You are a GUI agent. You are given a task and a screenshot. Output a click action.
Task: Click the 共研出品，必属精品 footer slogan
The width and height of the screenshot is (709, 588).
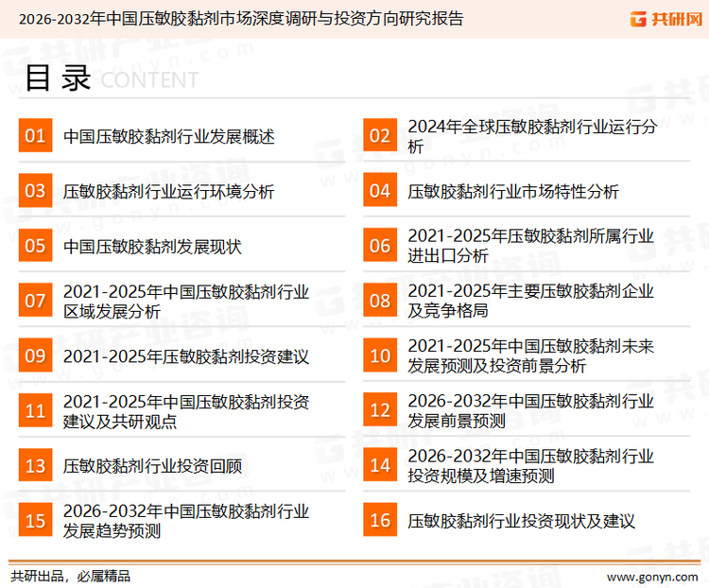71,577
